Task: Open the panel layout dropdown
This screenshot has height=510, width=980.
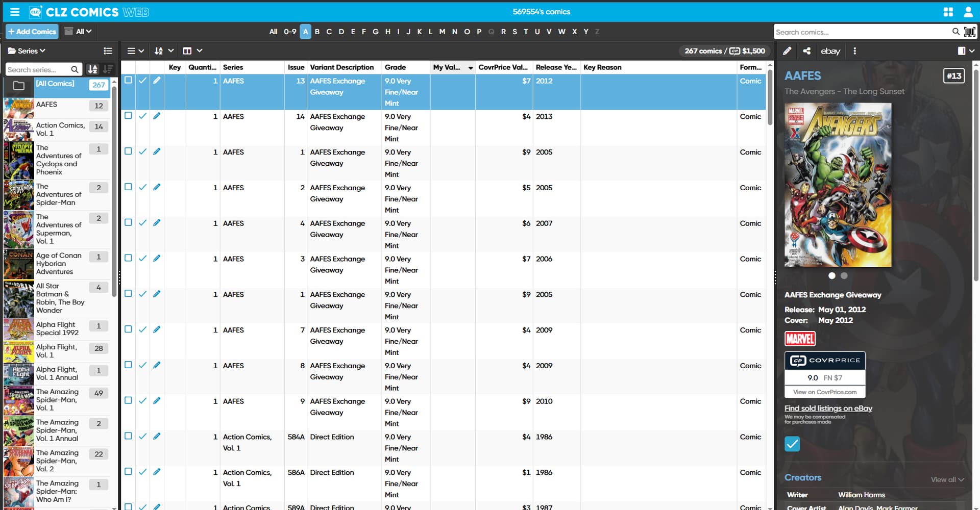Action: pyautogui.click(x=966, y=50)
